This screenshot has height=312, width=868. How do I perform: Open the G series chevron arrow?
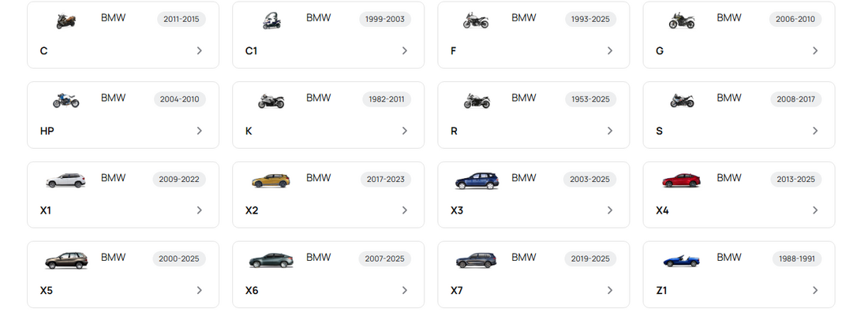click(815, 51)
